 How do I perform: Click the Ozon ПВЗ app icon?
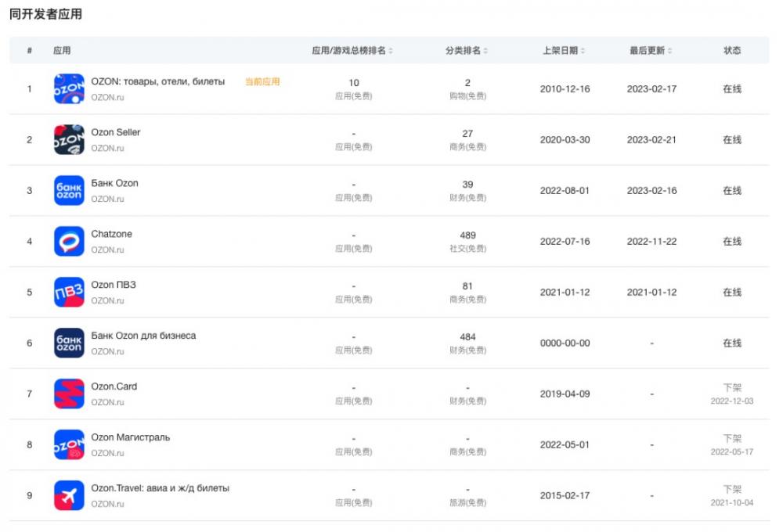click(69, 293)
